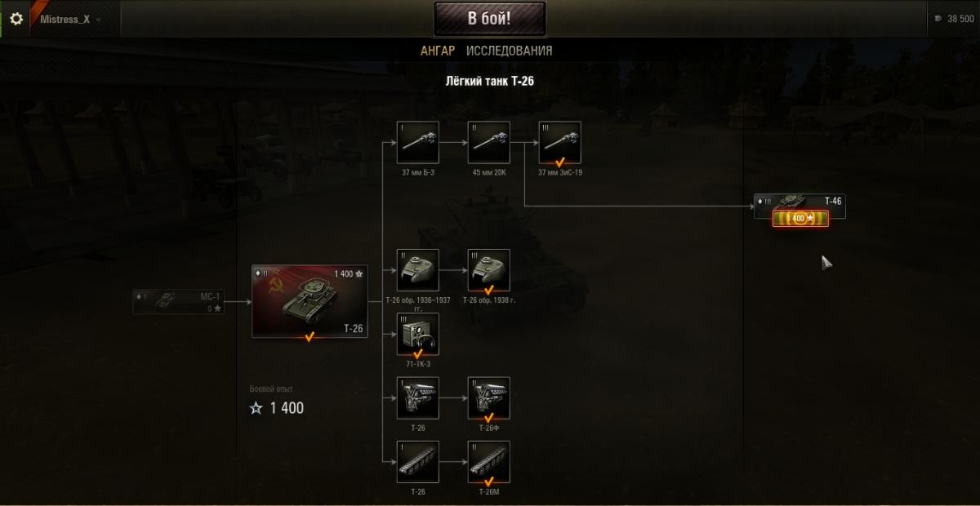Image resolution: width=980 pixels, height=506 pixels.
Task: Open the settings gear menu
Action: coord(16,18)
